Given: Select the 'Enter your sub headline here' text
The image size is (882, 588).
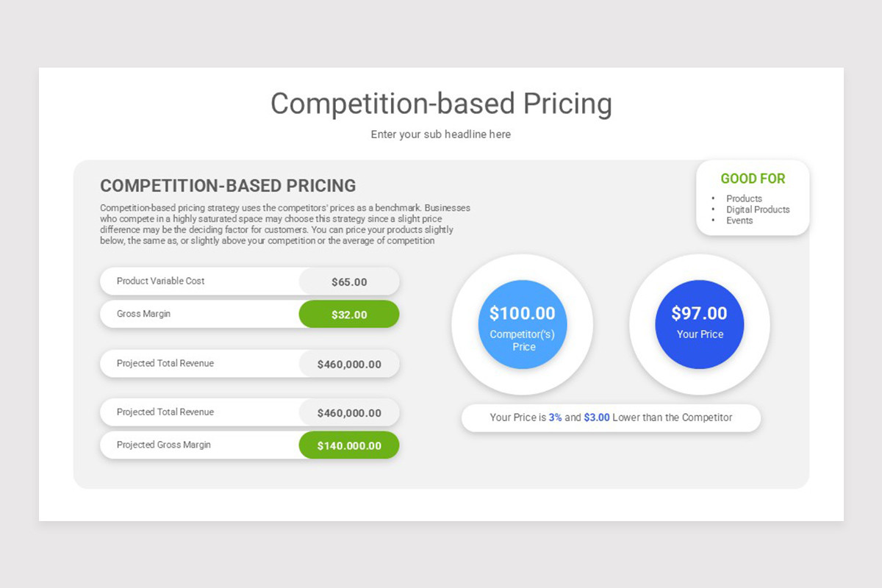Looking at the screenshot, I should point(441,135).
